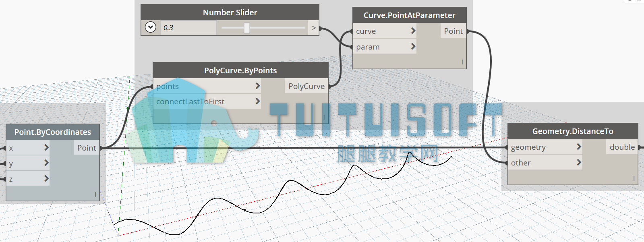
Task: Select the Curve.PointAtParameter node title
Action: pyautogui.click(x=409, y=15)
